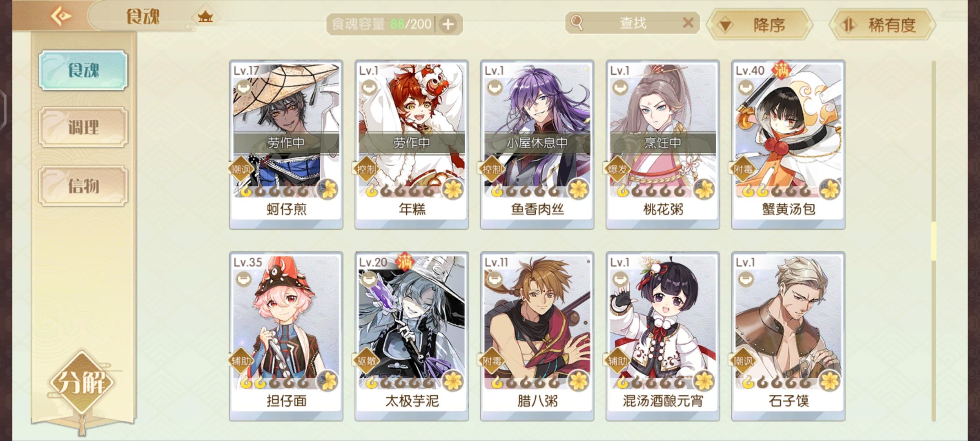Select the 鱼香肉丝 character card
The width and height of the screenshot is (980, 441).
tap(537, 145)
